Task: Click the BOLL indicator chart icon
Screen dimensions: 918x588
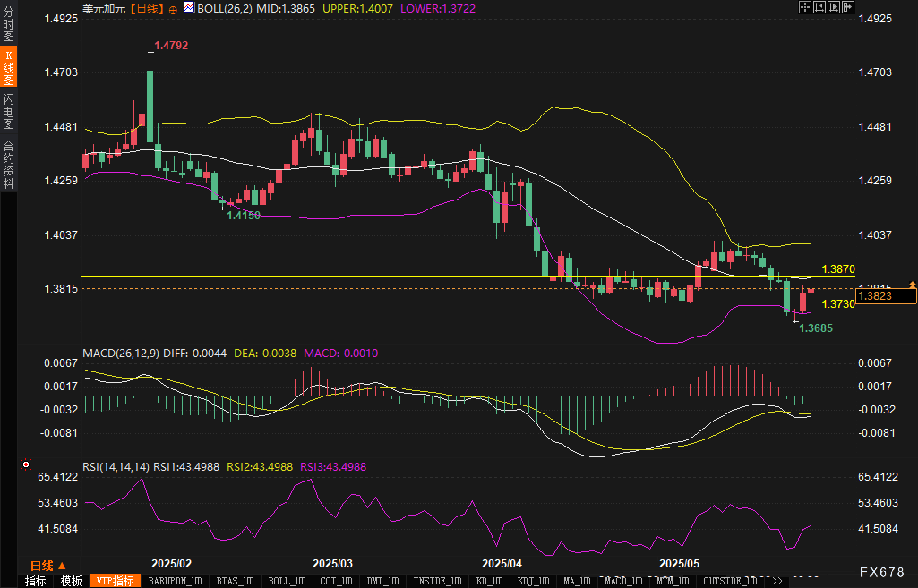Action: tap(189, 8)
